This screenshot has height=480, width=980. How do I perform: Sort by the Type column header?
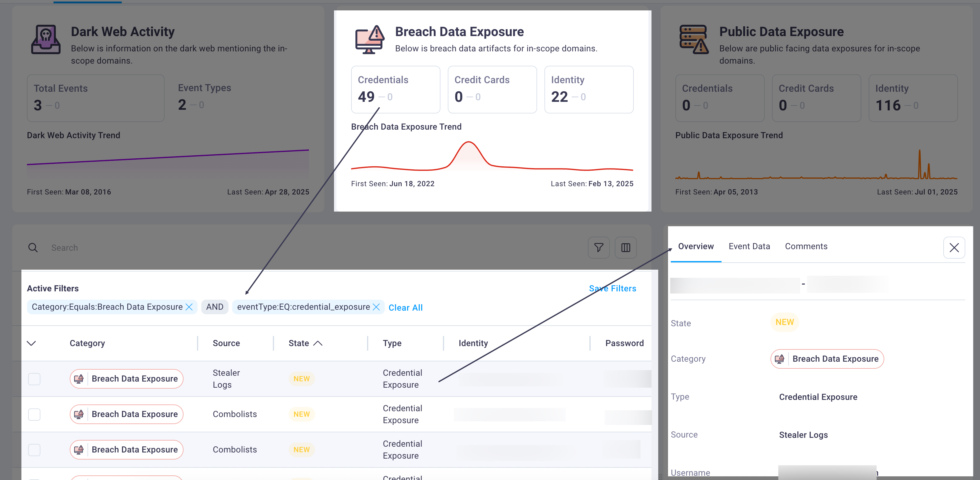click(392, 343)
